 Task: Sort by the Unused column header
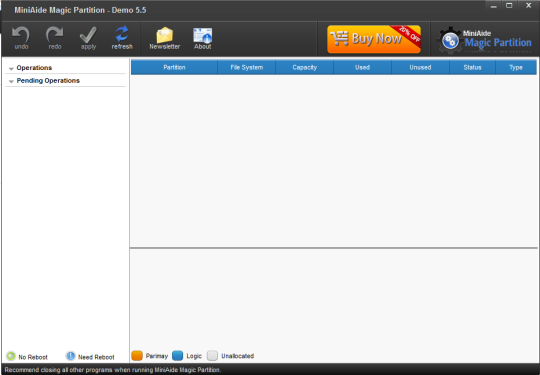(x=420, y=67)
